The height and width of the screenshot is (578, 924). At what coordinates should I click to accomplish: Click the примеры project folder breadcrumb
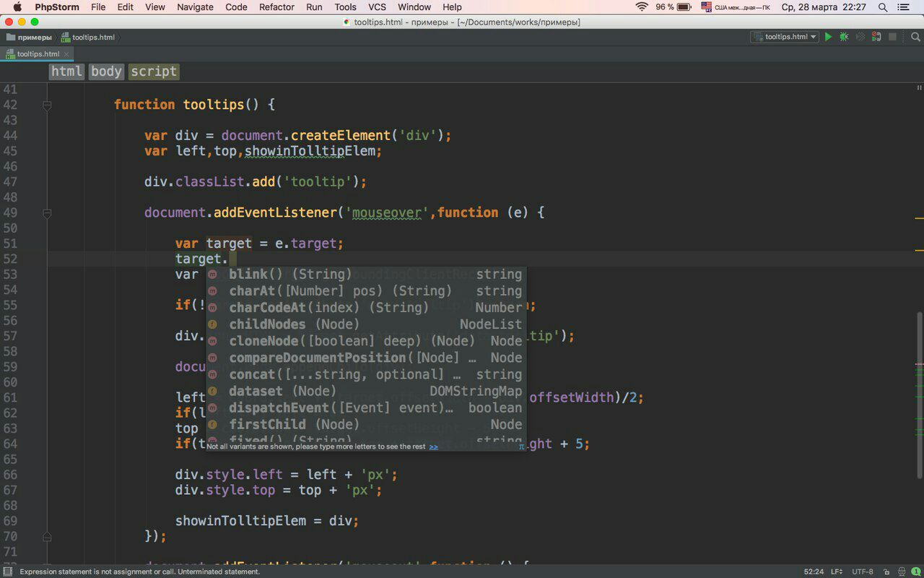[x=29, y=37]
